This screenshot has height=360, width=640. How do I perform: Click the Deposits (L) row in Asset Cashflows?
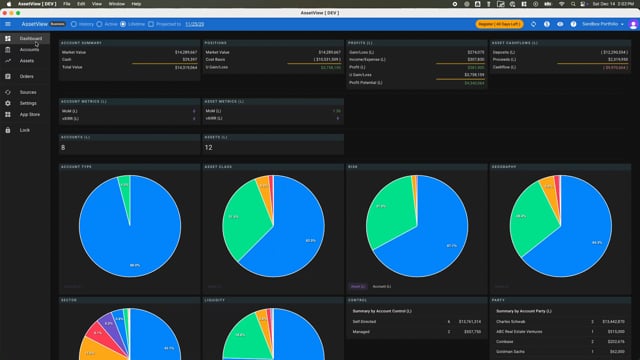[560, 52]
